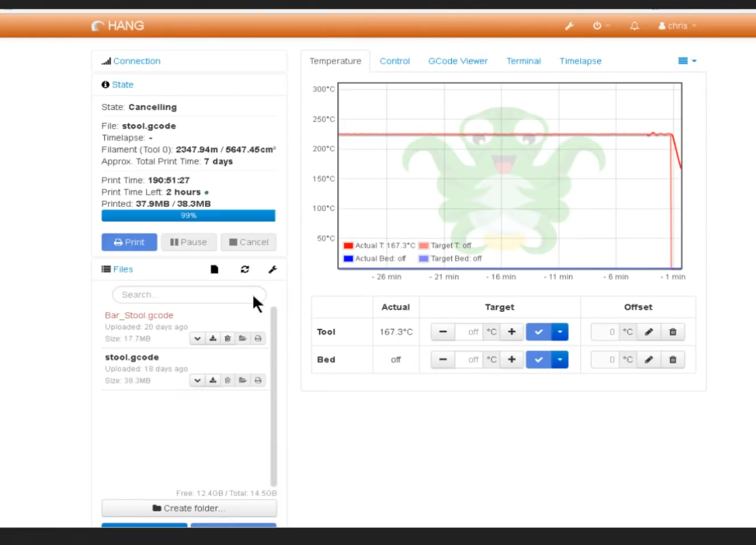Click the green print time accuracy dot
756x545 pixels.
pos(207,192)
